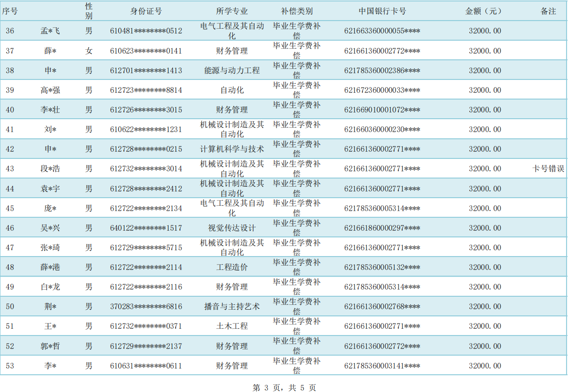Screen dimensions: 568x392
Task: Click the 身份证号 column header
Action: tap(146, 11)
